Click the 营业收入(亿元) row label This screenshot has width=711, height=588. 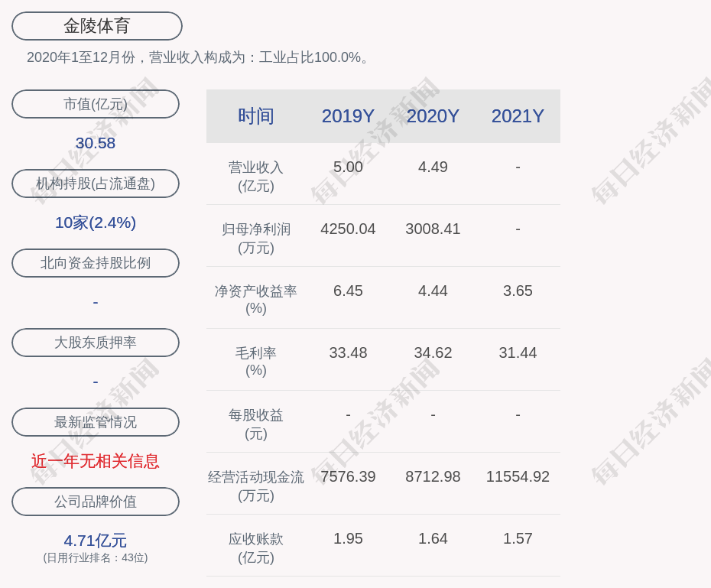pyautogui.click(x=256, y=177)
